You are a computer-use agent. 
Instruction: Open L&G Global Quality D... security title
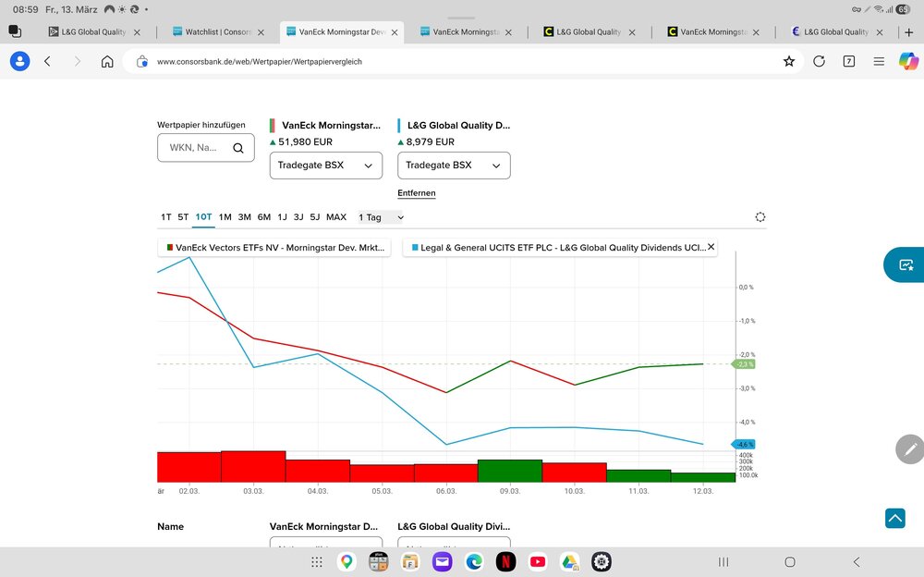tap(459, 125)
